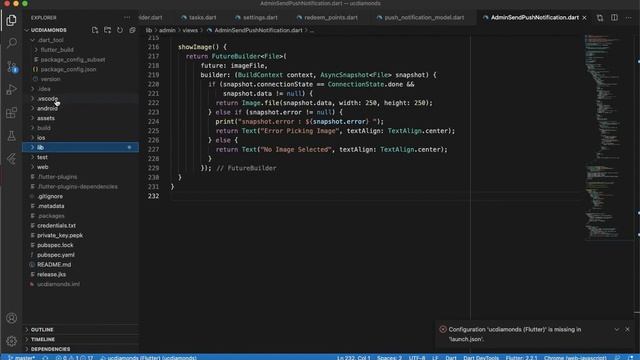Click the split editor icon
Viewport: 640px width, 360px height.
point(614,18)
